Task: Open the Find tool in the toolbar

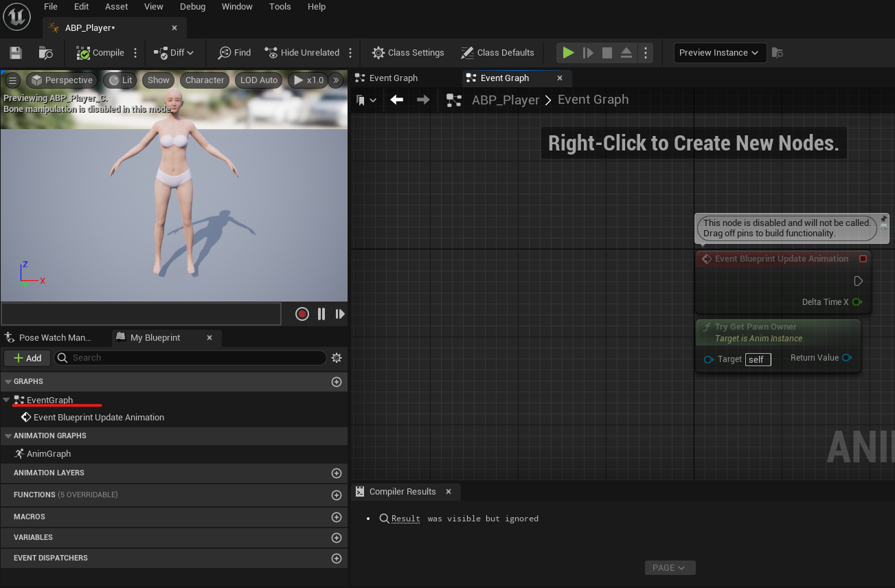Action: click(234, 53)
